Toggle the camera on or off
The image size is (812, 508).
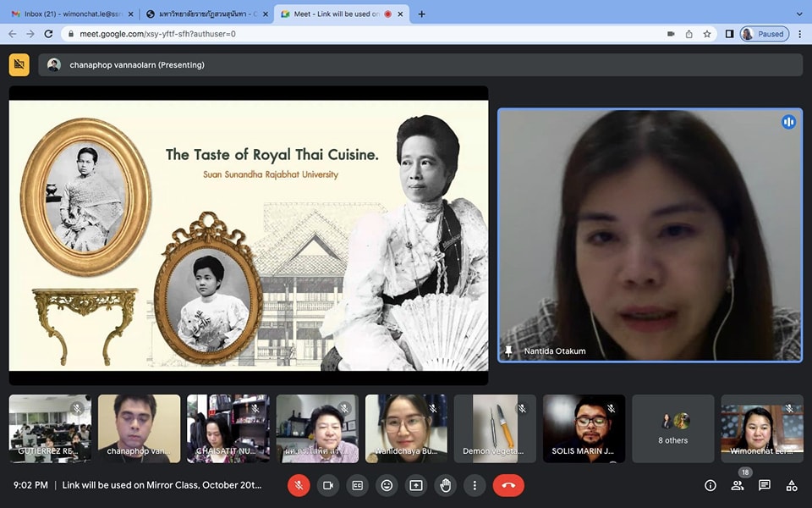[328, 485]
